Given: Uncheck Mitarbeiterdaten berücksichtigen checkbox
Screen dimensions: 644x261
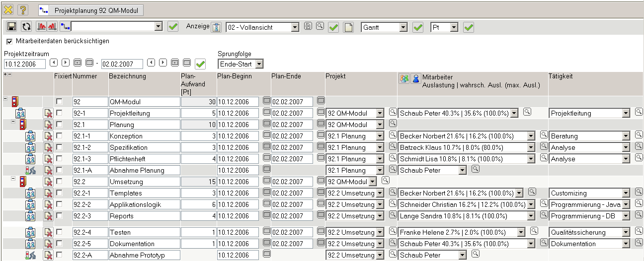Looking at the screenshot, I should 9,41.
